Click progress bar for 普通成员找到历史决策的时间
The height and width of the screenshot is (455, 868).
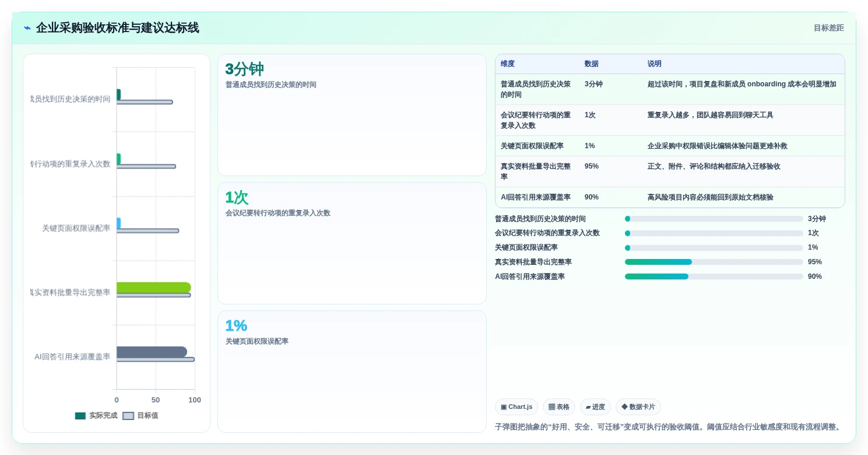[x=714, y=219]
